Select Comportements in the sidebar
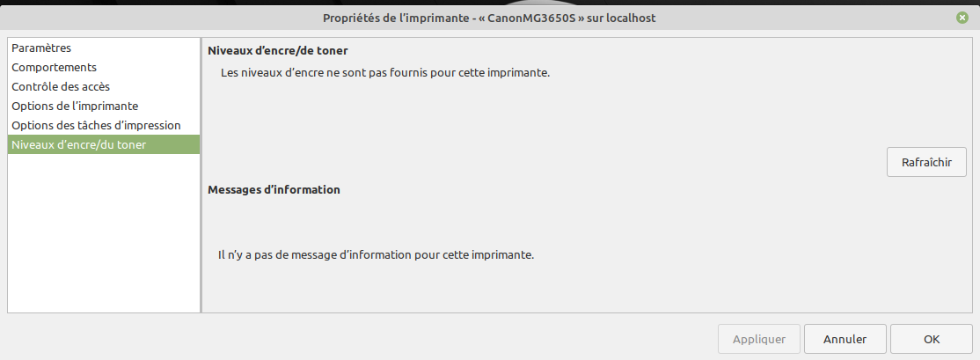 pos(54,68)
